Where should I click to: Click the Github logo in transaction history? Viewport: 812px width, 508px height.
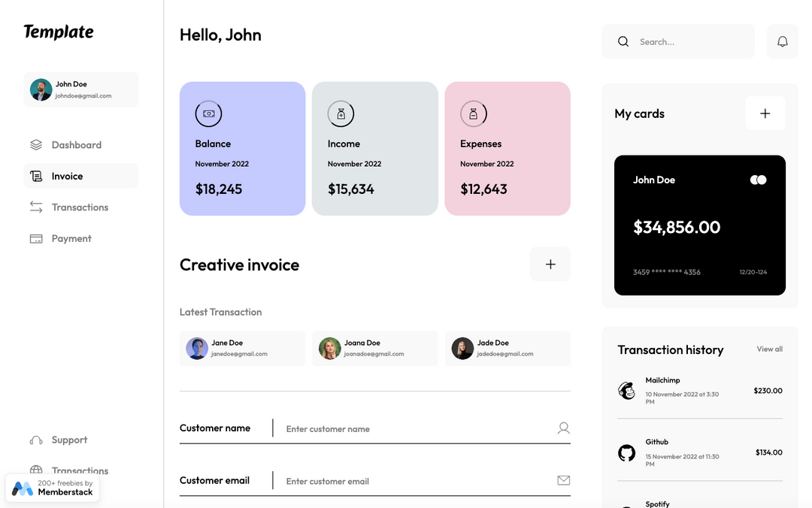click(x=626, y=452)
